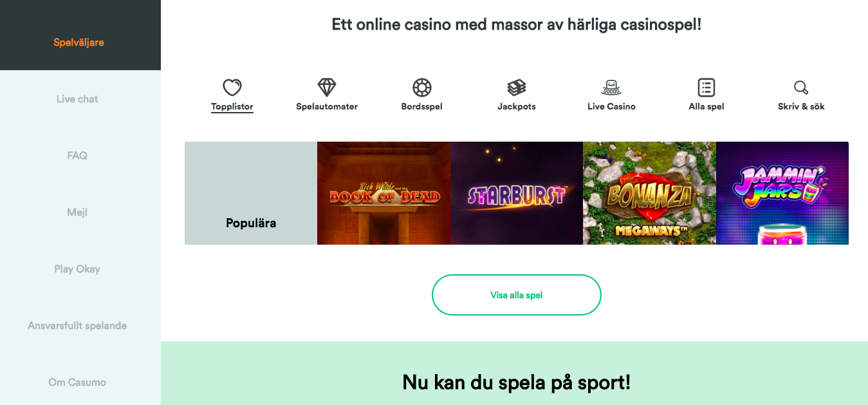Image resolution: width=868 pixels, height=405 pixels.
Task: Open Om Casumo sidebar item
Action: click(77, 382)
